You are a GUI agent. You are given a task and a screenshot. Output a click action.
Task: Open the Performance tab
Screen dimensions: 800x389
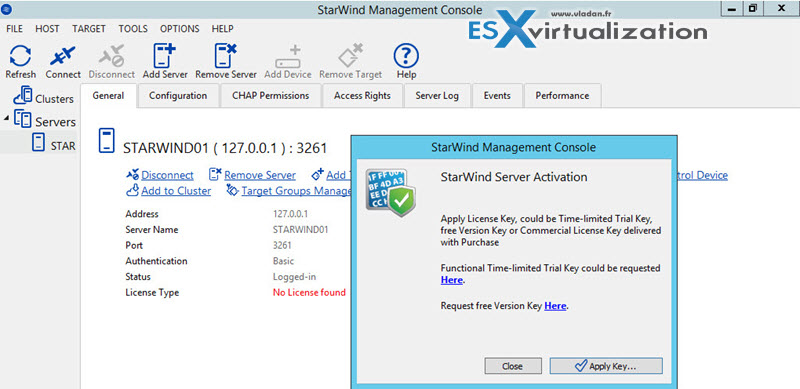coord(562,96)
